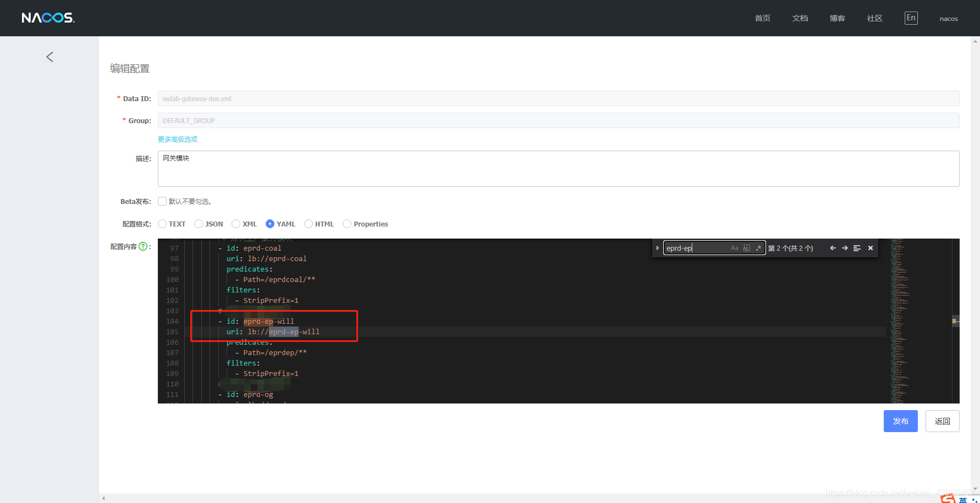
Task: Click 'filters:' on line 101
Action: coord(243,290)
